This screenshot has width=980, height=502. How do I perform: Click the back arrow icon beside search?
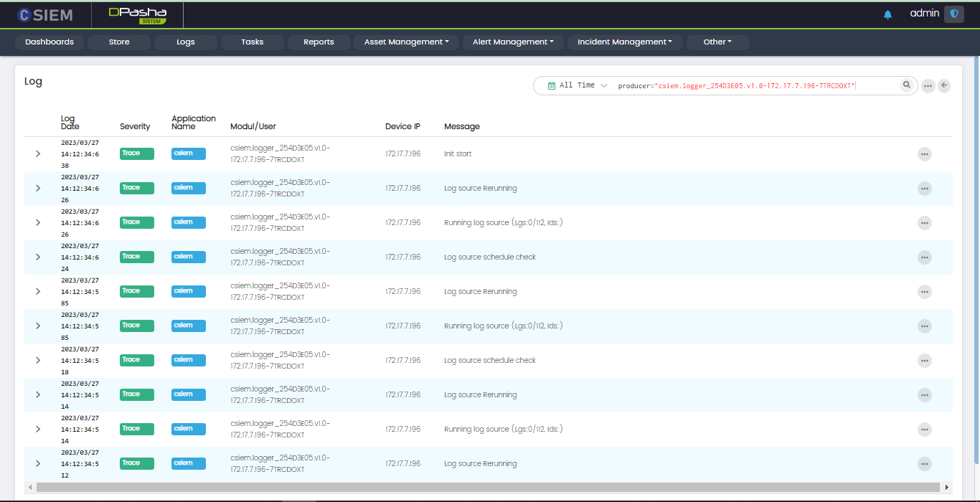pos(944,86)
